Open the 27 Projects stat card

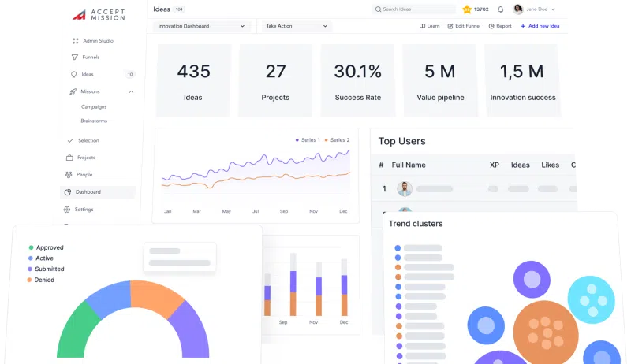pyautogui.click(x=275, y=80)
